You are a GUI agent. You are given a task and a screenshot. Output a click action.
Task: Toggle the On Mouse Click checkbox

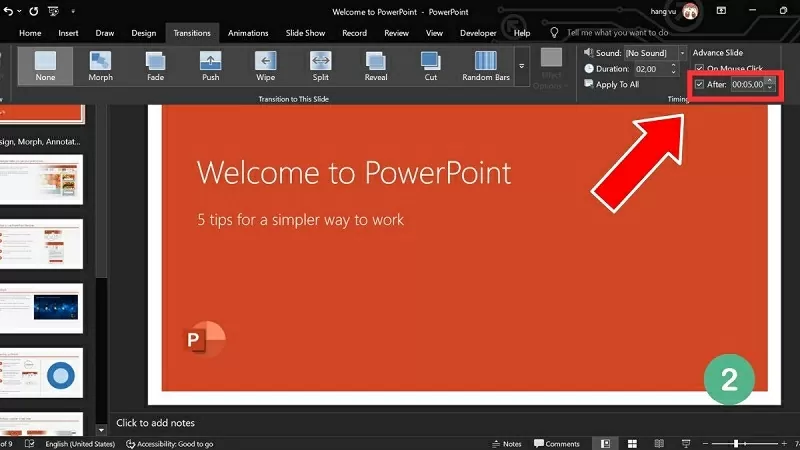699,69
